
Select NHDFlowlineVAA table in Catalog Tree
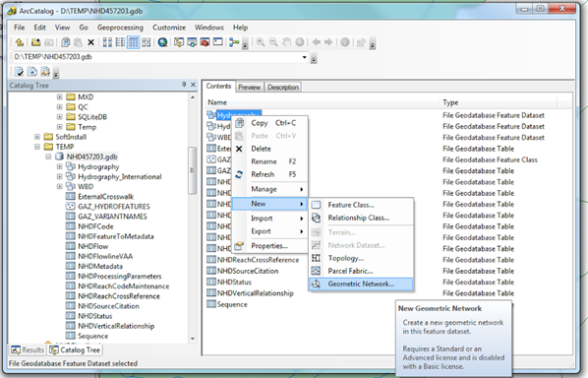105,256
